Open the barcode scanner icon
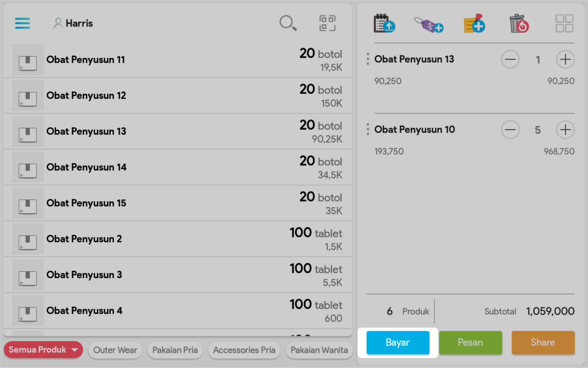Screen dimensions: 588x368 point(327,23)
